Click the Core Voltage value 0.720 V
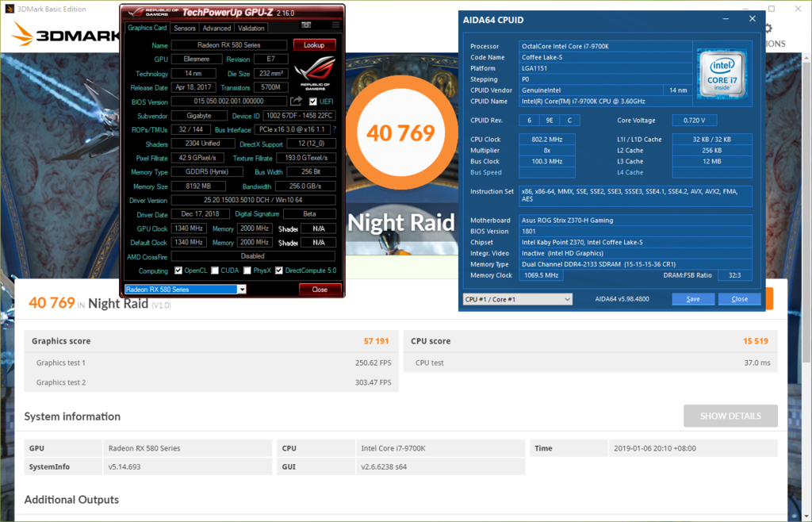 [694, 120]
